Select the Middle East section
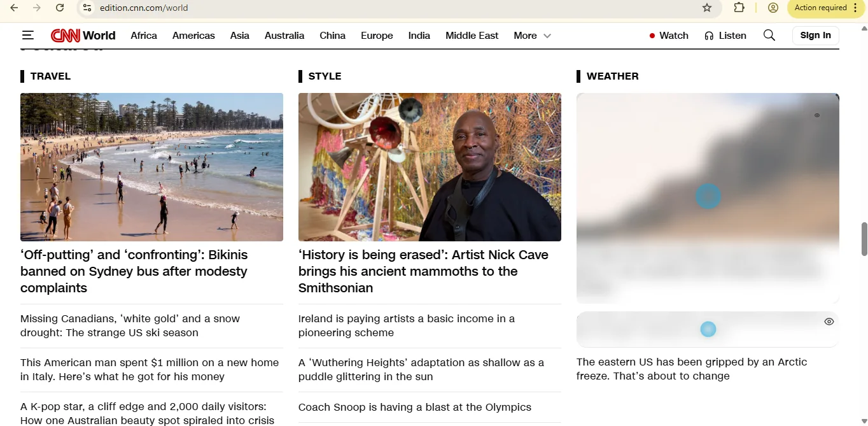Screen dimensions: 868x426 click(472, 36)
